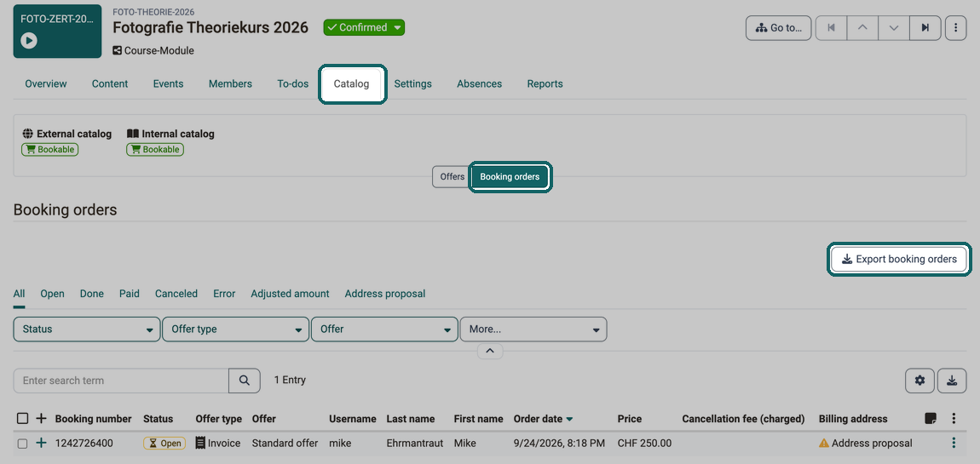This screenshot has height=464, width=980.
Task: Filter by the Paid tab
Action: pyautogui.click(x=130, y=294)
